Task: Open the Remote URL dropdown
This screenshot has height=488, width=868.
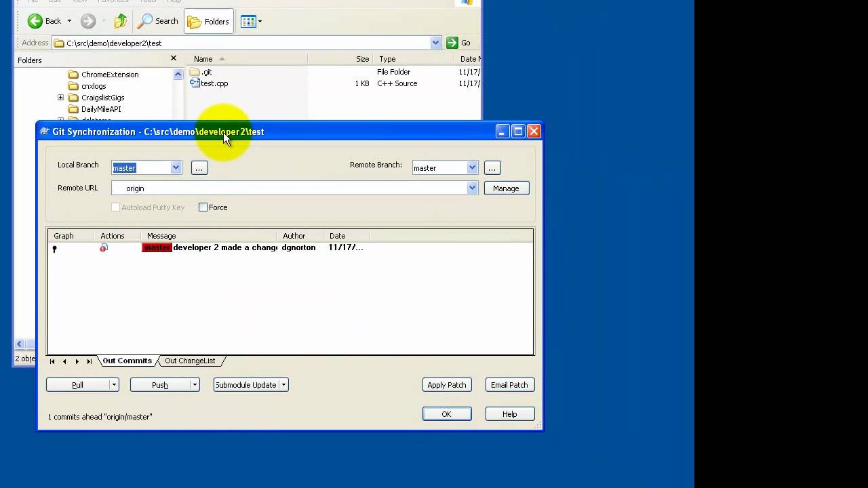Action: [473, 188]
